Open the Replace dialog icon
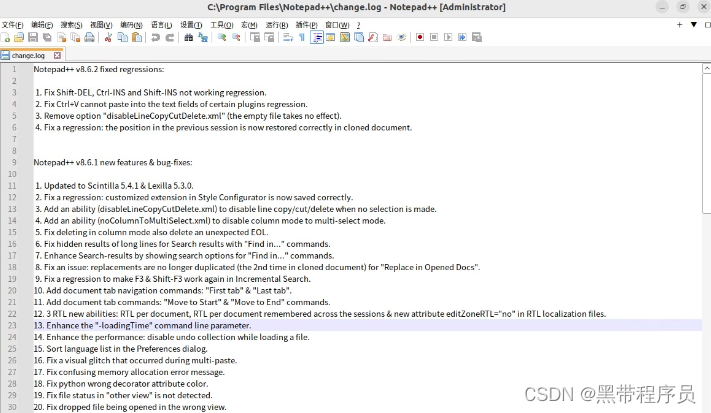The width and height of the screenshot is (711, 413). tap(203, 38)
